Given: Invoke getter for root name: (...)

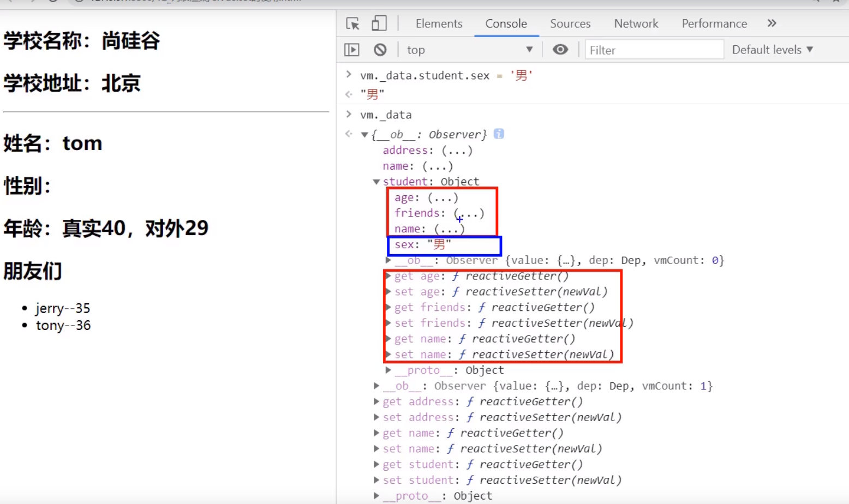Looking at the screenshot, I should point(438,166).
